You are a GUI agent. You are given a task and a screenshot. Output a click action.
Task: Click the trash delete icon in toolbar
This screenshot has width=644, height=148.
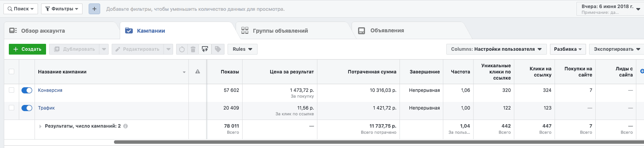point(193,49)
